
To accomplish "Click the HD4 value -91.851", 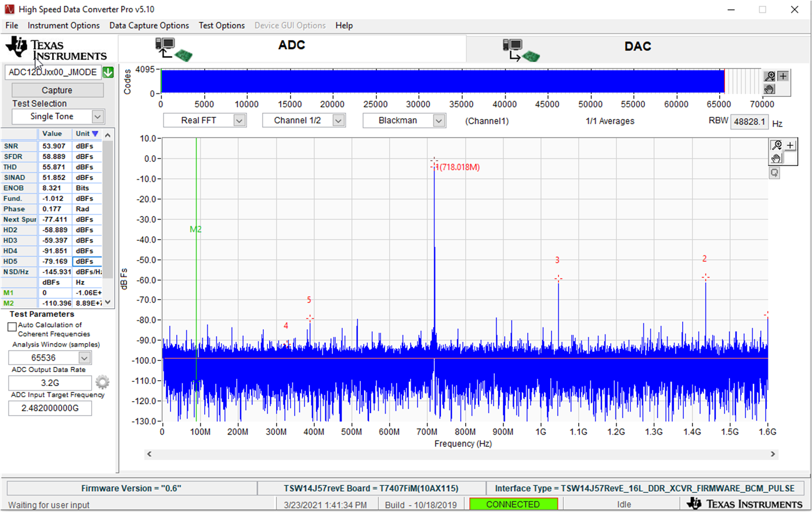I will pos(55,251).
